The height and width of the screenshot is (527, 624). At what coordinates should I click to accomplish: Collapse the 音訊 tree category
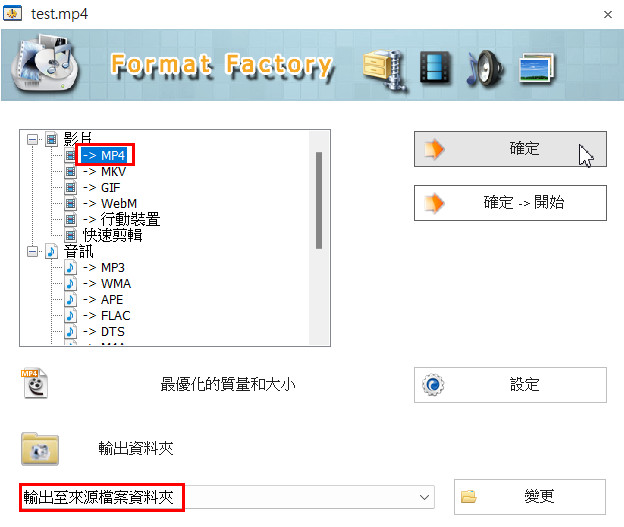(x=33, y=252)
